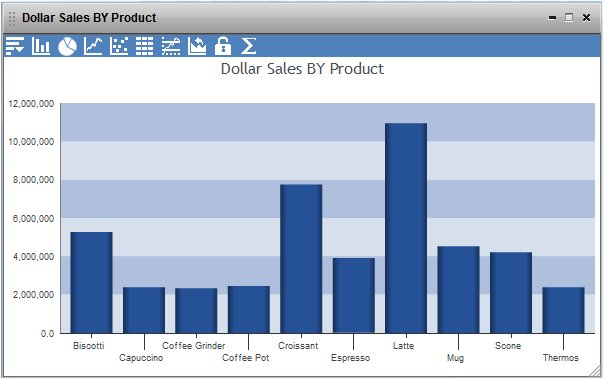The image size is (604, 379).
Task: Click the Coffee Grinder axis label
Action: click(193, 345)
